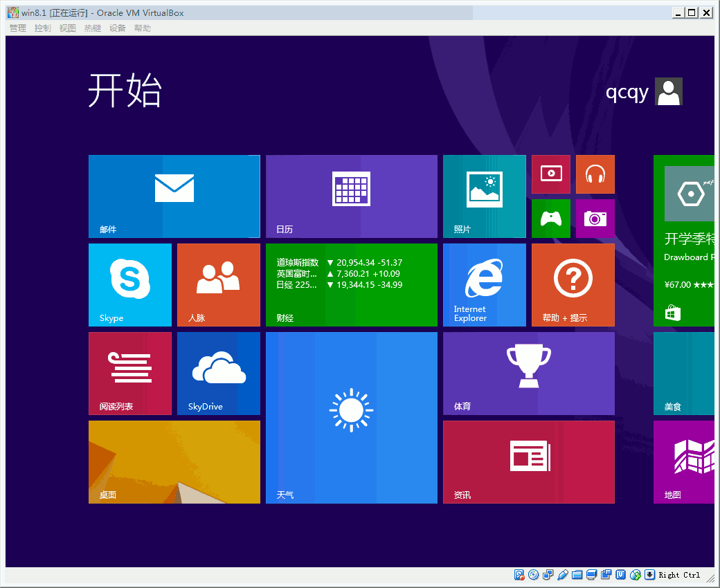The image size is (720, 588).
Task: Click the optical disc status icon
Action: tap(534, 575)
